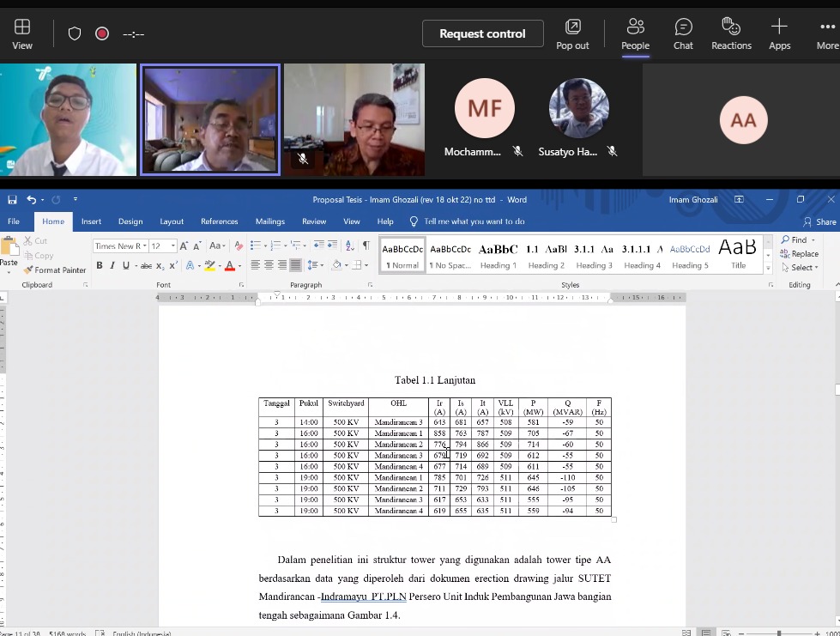Apply the yellow text highlight color
The width and height of the screenshot is (840, 636).
tap(209, 266)
